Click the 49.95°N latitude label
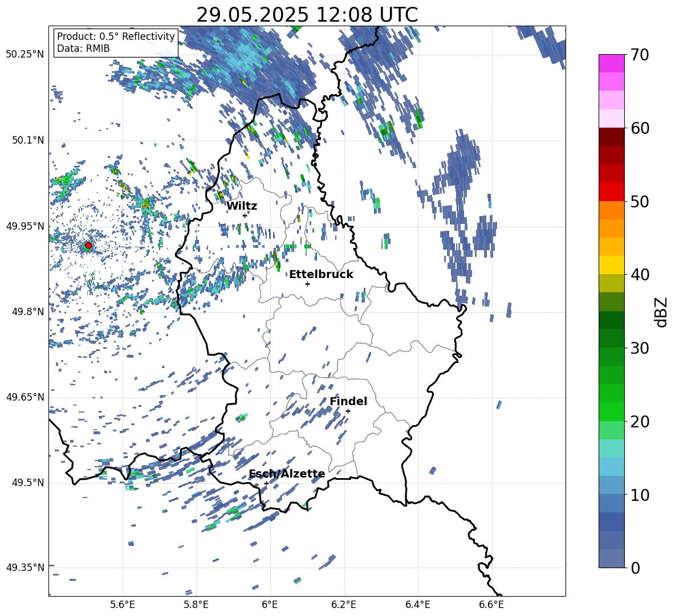The height and width of the screenshot is (616, 675). click(x=25, y=226)
